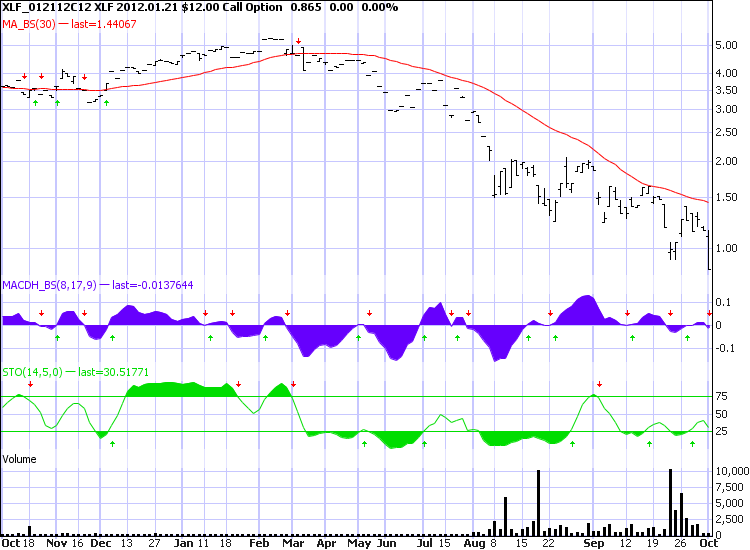
Task: Select the MA_BS(30) indicator label
Action: (30, 21)
